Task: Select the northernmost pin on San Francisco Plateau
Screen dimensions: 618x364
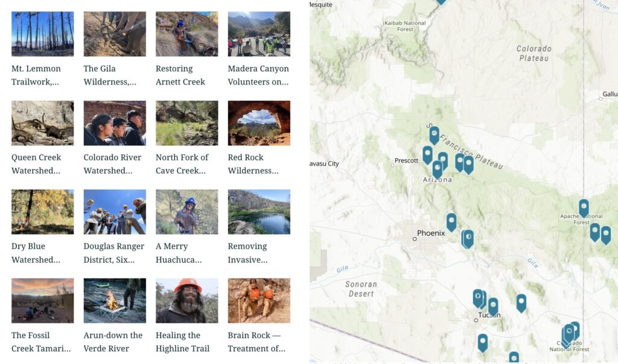Action: 434,133
